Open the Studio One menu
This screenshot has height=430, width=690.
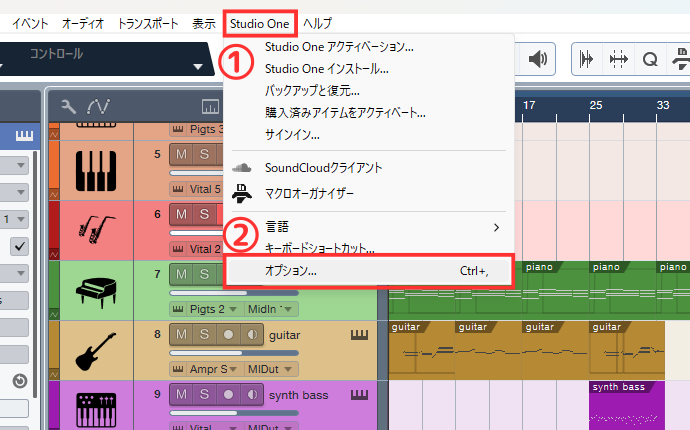(x=260, y=24)
